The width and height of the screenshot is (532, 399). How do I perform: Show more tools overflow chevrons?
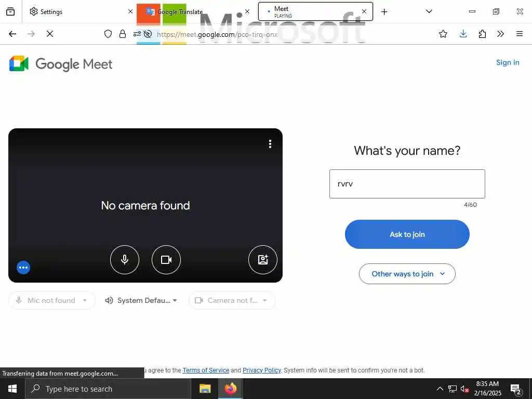[500, 34]
